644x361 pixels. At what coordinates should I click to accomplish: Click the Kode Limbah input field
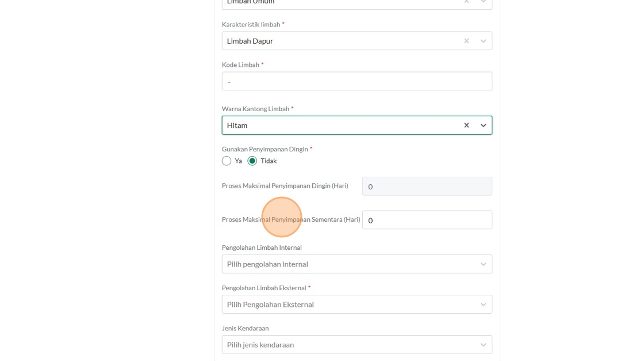(x=356, y=81)
